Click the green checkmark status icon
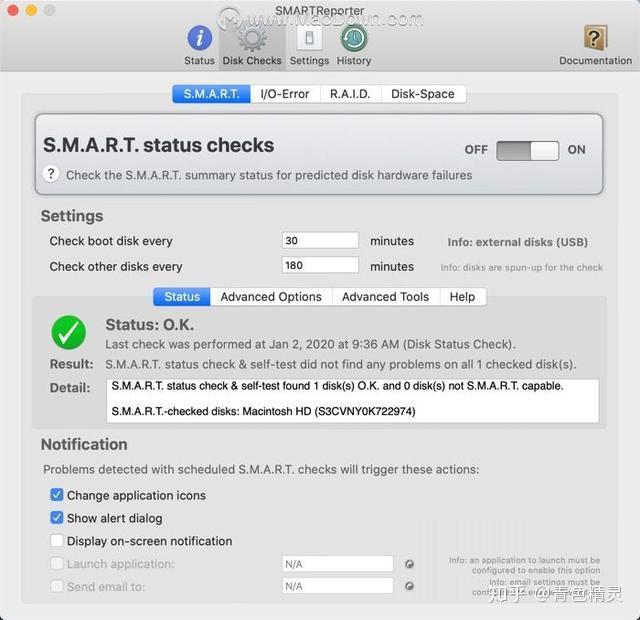The image size is (640, 620). click(69, 332)
